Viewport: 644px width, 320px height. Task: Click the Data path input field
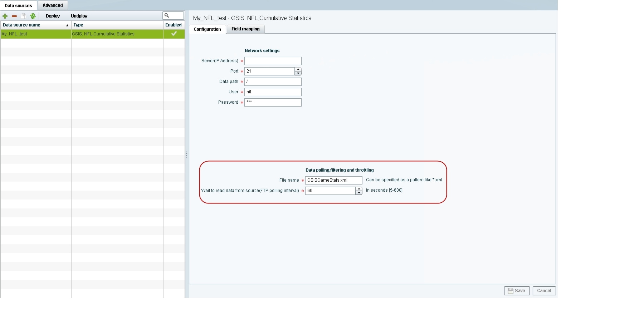click(273, 82)
